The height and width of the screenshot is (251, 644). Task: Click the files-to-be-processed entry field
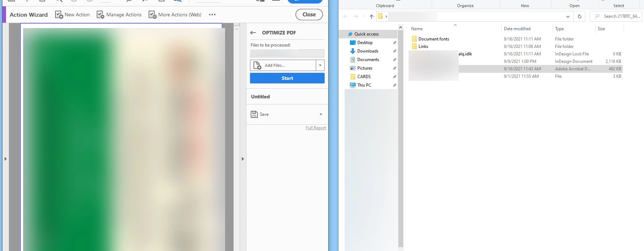tap(287, 53)
